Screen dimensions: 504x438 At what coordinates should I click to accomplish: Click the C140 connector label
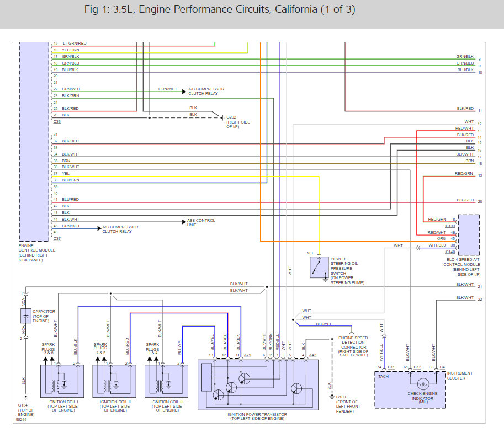tap(450, 252)
